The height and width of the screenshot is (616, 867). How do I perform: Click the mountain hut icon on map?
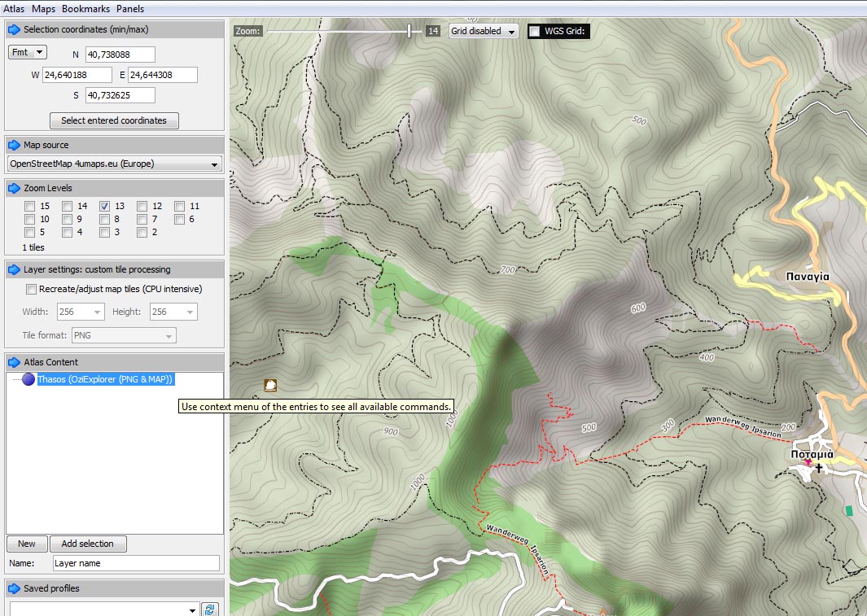pyautogui.click(x=270, y=385)
